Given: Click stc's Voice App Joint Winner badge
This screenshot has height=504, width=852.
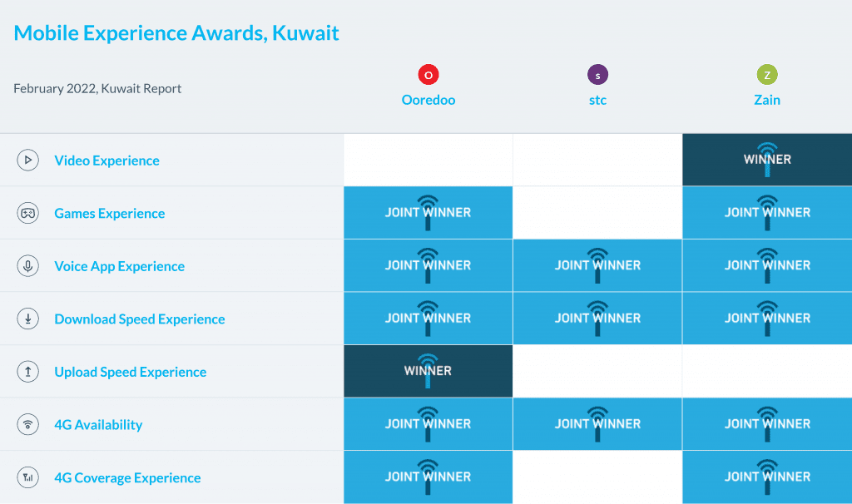Looking at the screenshot, I should 597,265.
